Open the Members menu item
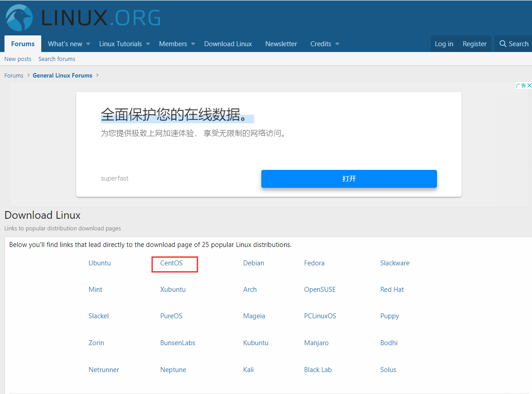This screenshot has height=394, width=532. tap(173, 44)
